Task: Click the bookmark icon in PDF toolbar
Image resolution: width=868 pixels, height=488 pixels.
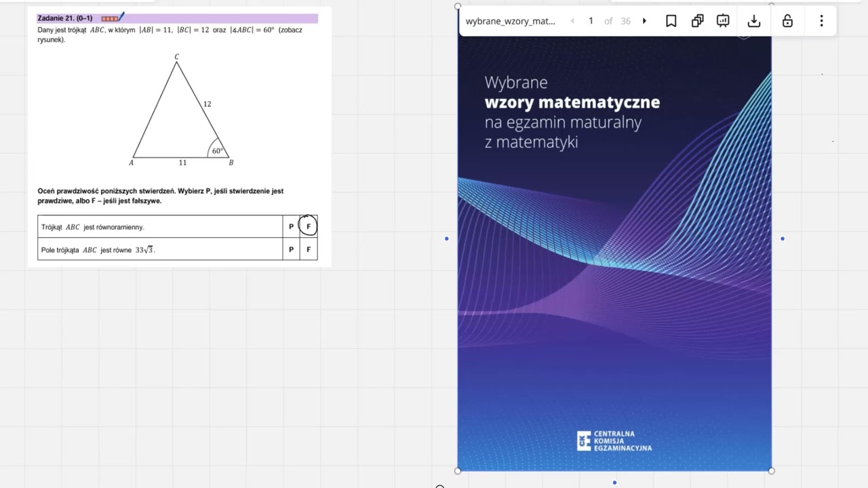Action: [671, 21]
